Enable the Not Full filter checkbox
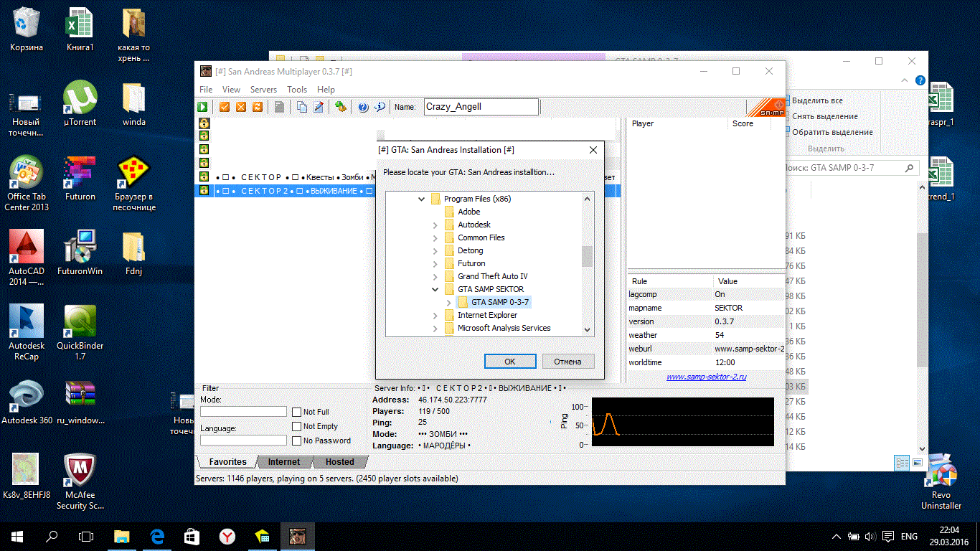This screenshot has width=980, height=551. tap(297, 412)
